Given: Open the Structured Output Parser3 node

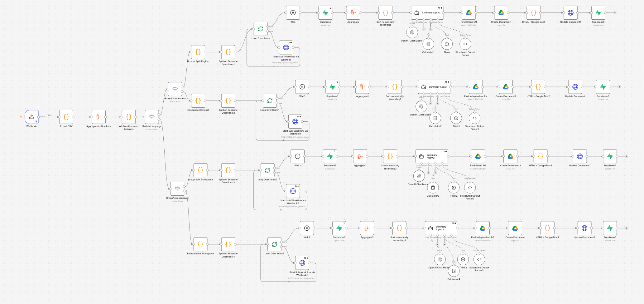Looking at the screenshot, I should [x=479, y=259].
